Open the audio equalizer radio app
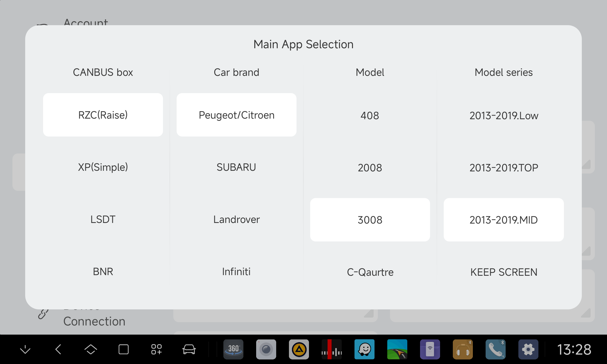The width and height of the screenshot is (607, 364). pos(332,349)
